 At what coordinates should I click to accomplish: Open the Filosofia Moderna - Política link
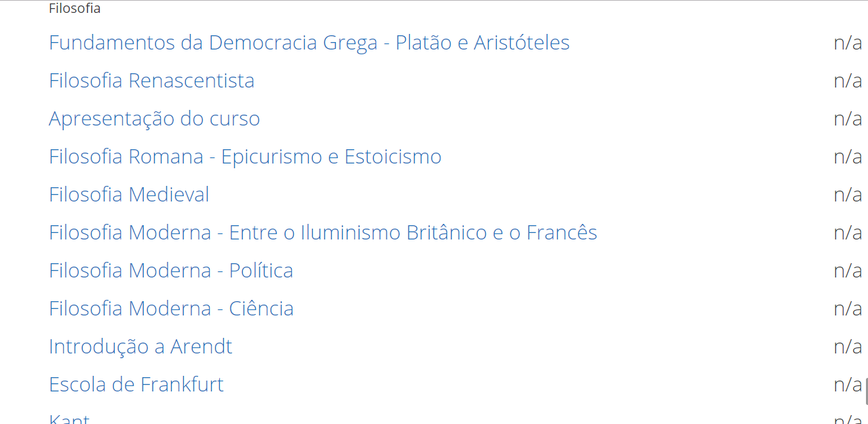(171, 271)
